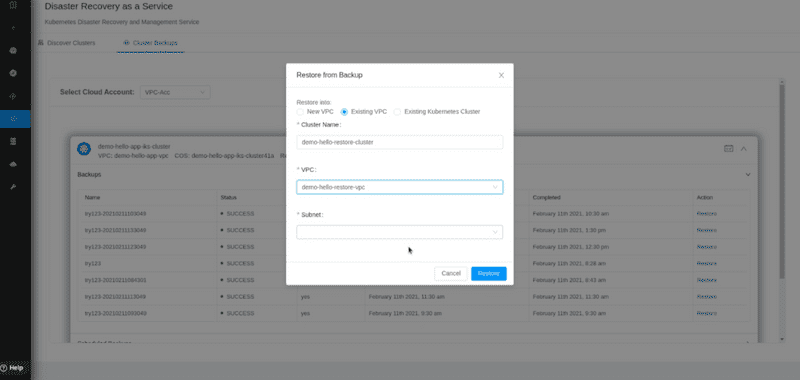The height and width of the screenshot is (380, 800).
Task: Select the Existing VPC radio option
Action: coord(344,112)
